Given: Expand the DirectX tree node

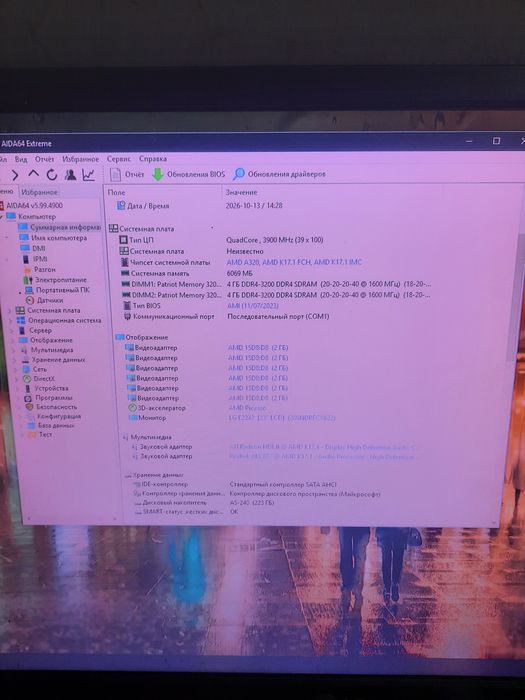Looking at the screenshot, I should pyautogui.click(x=17, y=379).
